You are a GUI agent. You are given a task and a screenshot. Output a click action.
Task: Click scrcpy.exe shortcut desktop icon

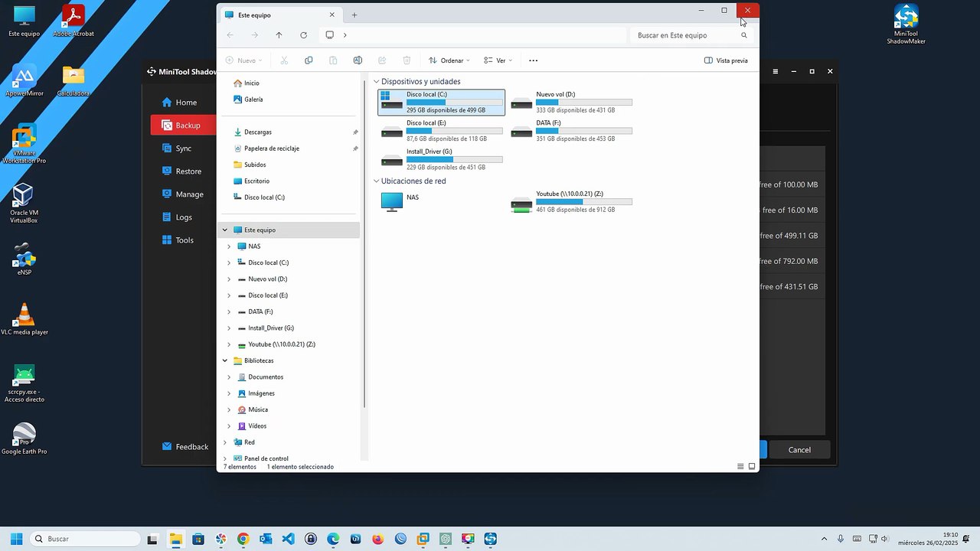(x=24, y=383)
